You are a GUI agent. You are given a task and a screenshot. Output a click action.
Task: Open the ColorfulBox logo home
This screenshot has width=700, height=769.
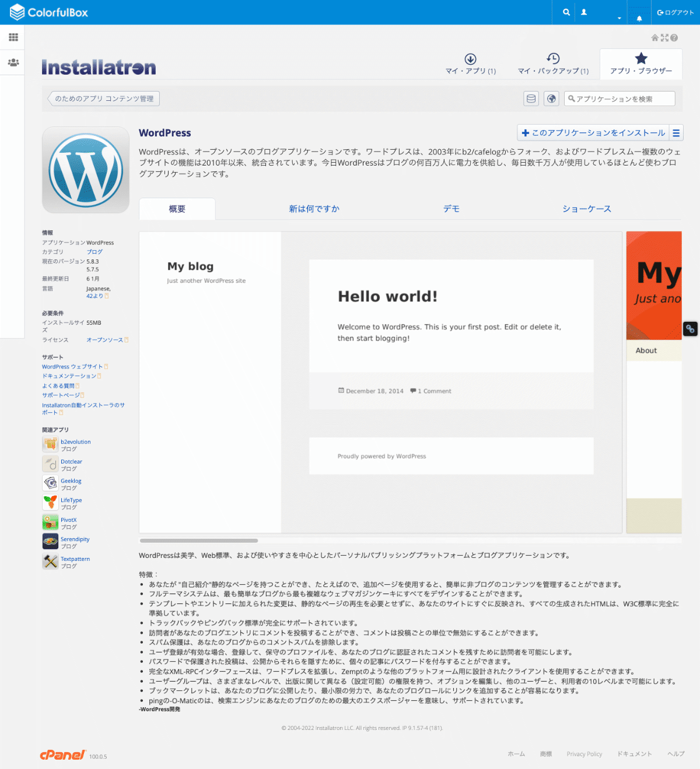click(x=49, y=12)
